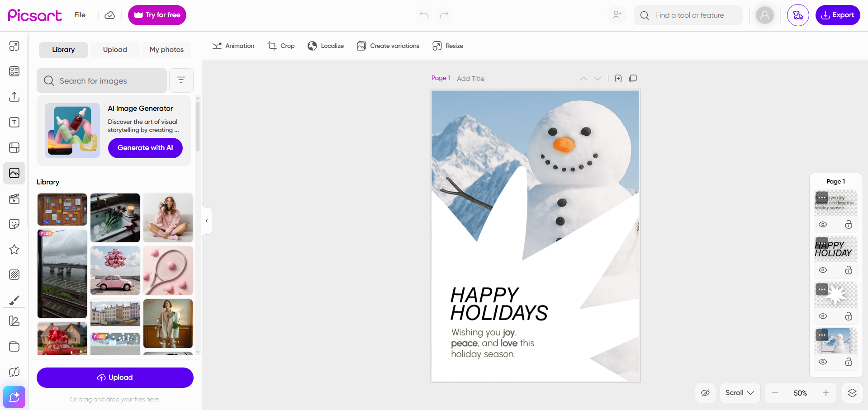
Task: Move page down with the chevron
Action: [x=598, y=79]
